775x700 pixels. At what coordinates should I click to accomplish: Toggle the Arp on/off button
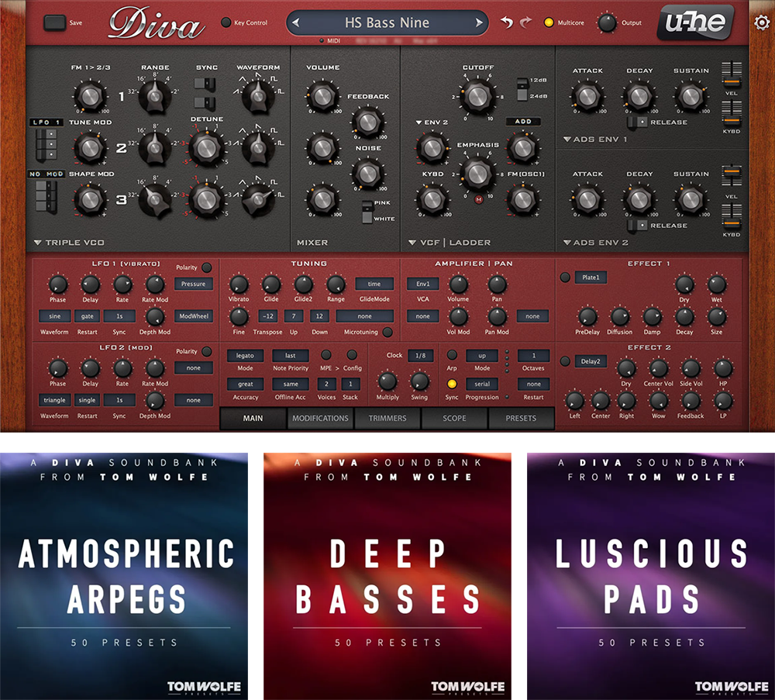click(451, 355)
